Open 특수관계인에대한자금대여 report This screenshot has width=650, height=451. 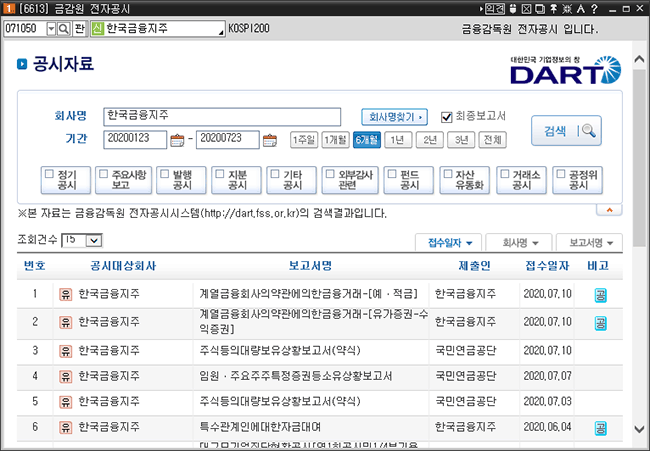(260, 427)
